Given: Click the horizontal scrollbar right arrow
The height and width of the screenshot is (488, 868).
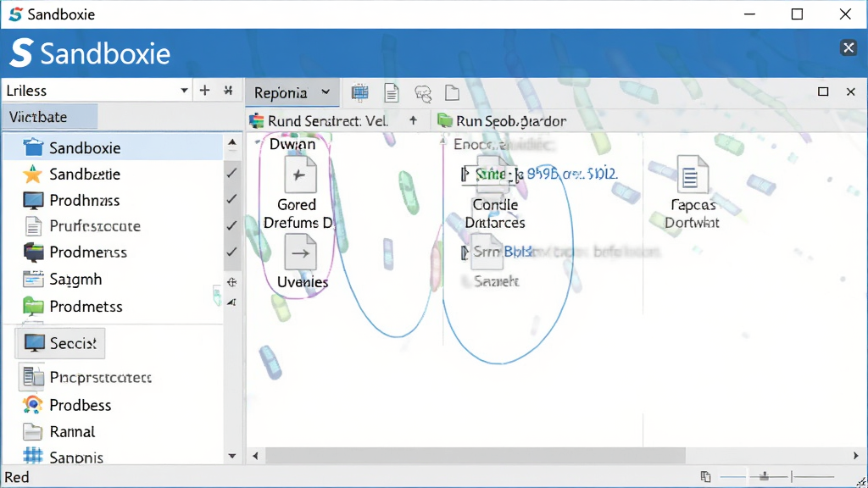Looking at the screenshot, I should (x=856, y=456).
